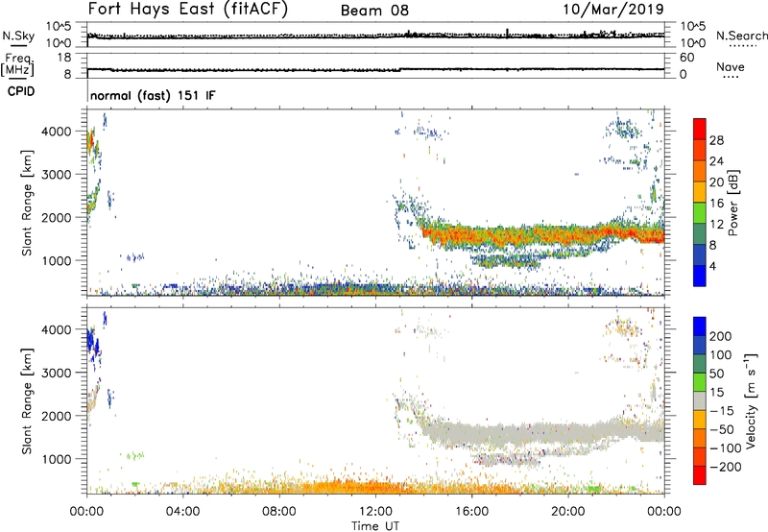The height and width of the screenshot is (532, 768).
Task: Click the 'Power [dB]' color bar label
Action: (733, 203)
